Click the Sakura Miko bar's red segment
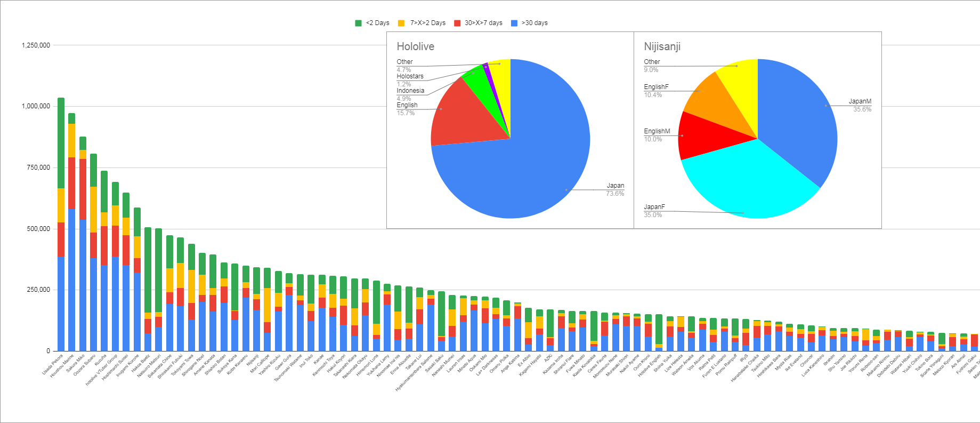 (83, 189)
